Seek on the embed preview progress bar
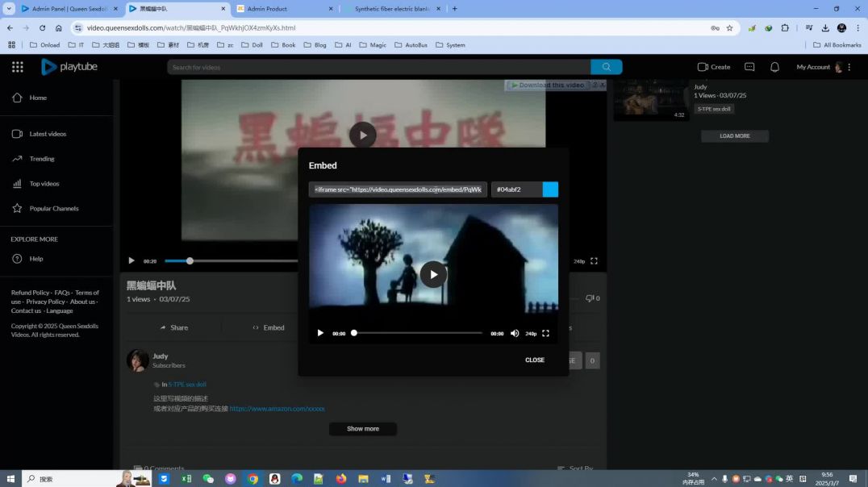Screen dimensions: 868x487 pos(418,333)
